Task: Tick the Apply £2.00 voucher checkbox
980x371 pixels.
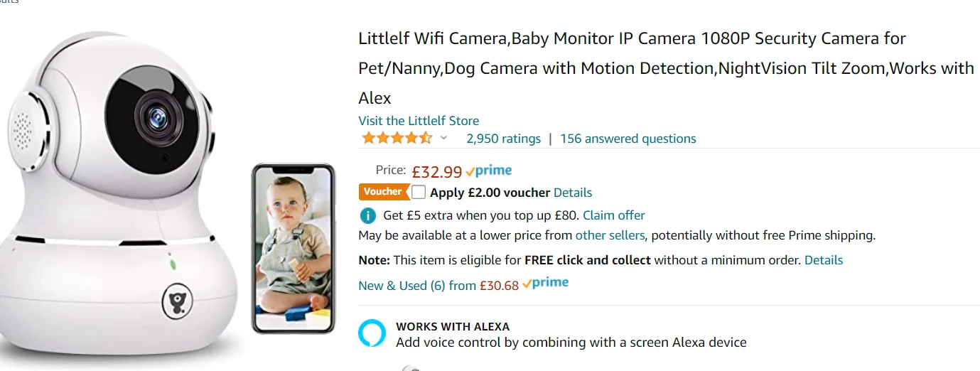Action: click(419, 192)
